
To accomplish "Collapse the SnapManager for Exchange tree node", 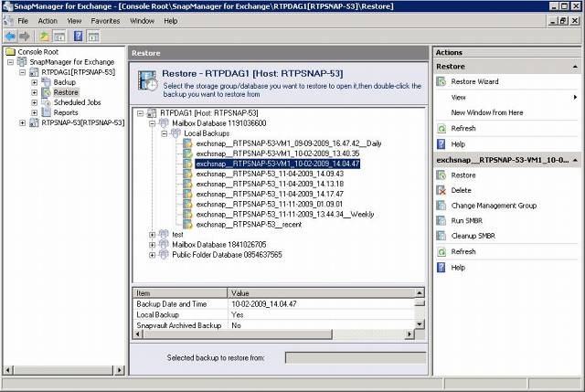I will coord(10,62).
